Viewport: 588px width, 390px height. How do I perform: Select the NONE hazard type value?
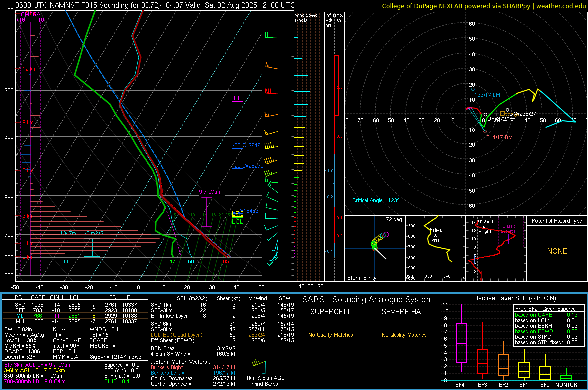(557, 251)
